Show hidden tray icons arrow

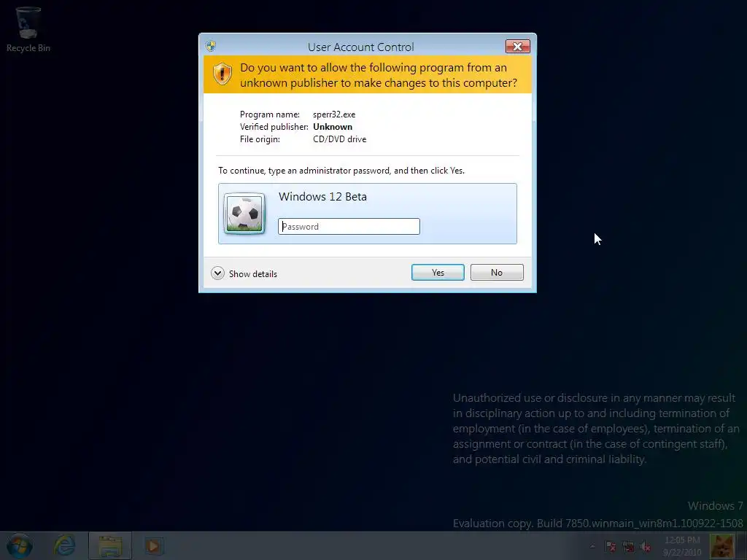[x=592, y=546]
